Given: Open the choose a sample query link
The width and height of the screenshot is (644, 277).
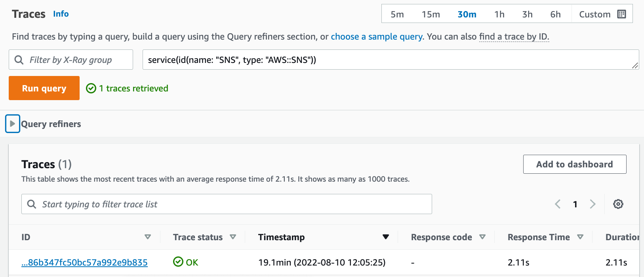Looking at the screenshot, I should tap(376, 37).
